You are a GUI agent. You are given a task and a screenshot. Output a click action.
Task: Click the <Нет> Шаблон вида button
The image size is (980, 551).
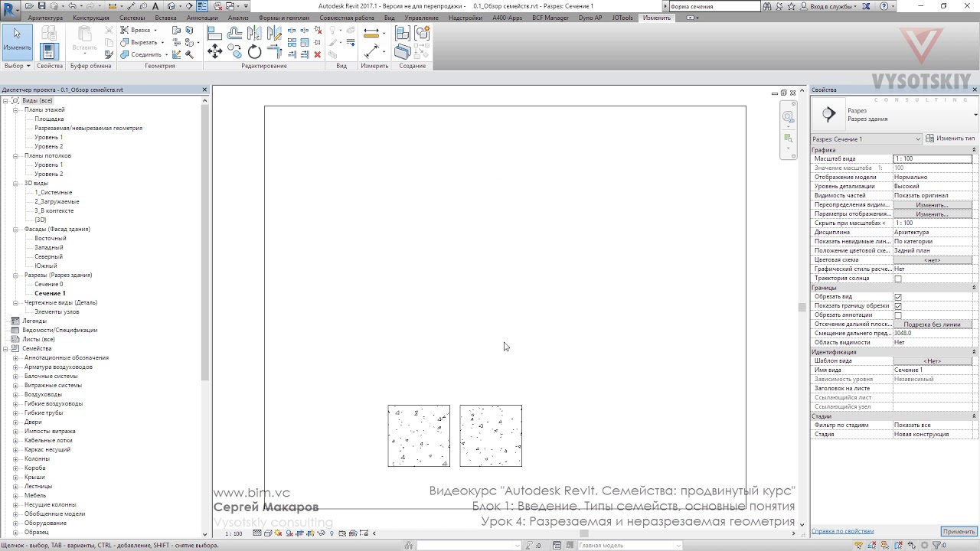click(x=932, y=361)
